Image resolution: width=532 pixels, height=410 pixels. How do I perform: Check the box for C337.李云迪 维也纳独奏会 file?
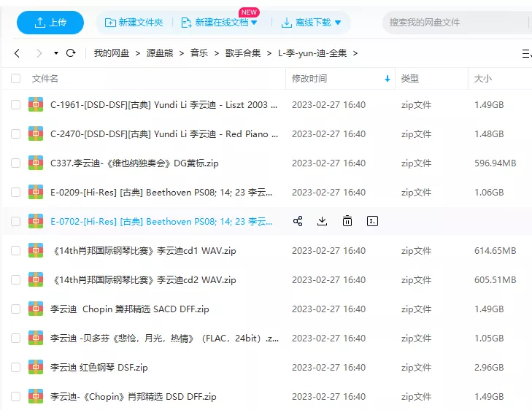click(16, 163)
